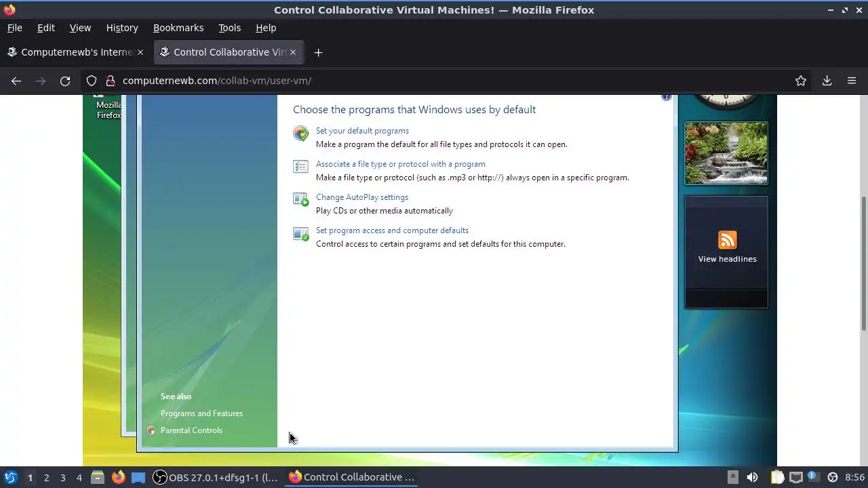Click the tracking protection shield icon
Screen dimensions: 868x488
click(92, 81)
